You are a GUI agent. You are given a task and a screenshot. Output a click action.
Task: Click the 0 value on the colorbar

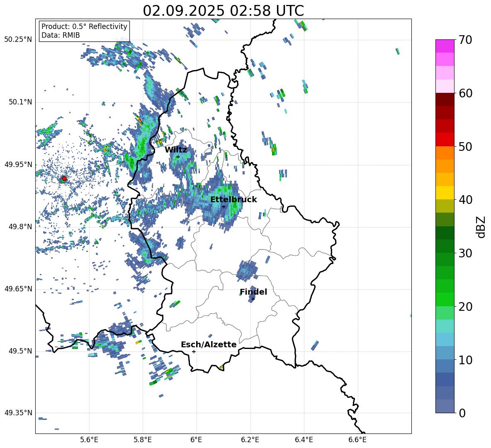(x=462, y=413)
